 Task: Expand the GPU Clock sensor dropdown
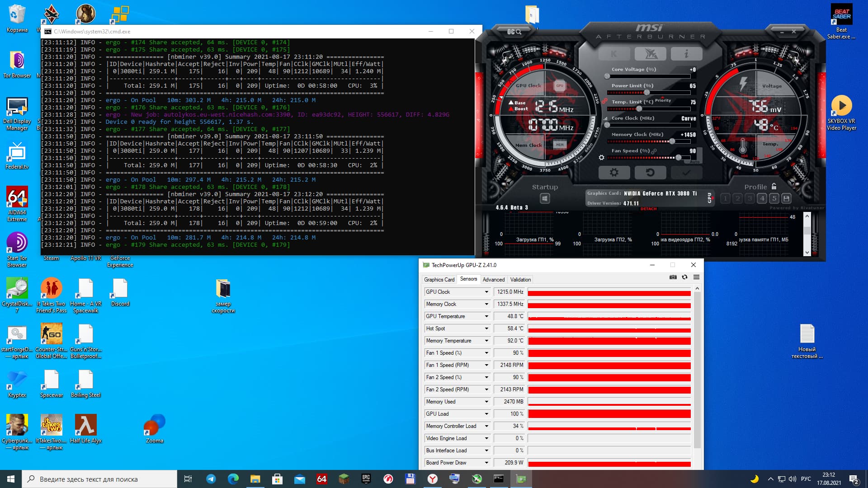coord(486,292)
